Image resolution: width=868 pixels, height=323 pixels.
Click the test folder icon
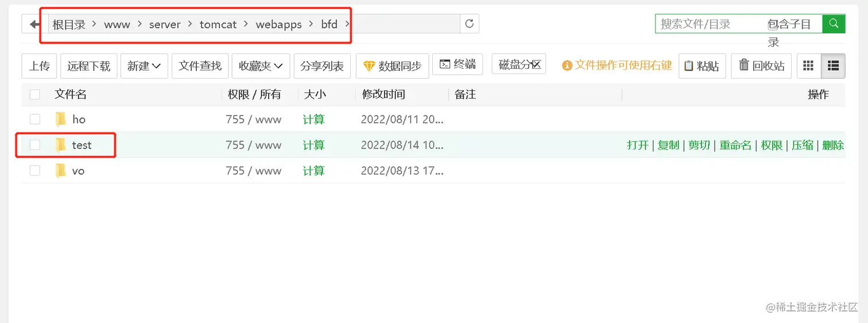pyautogui.click(x=61, y=145)
